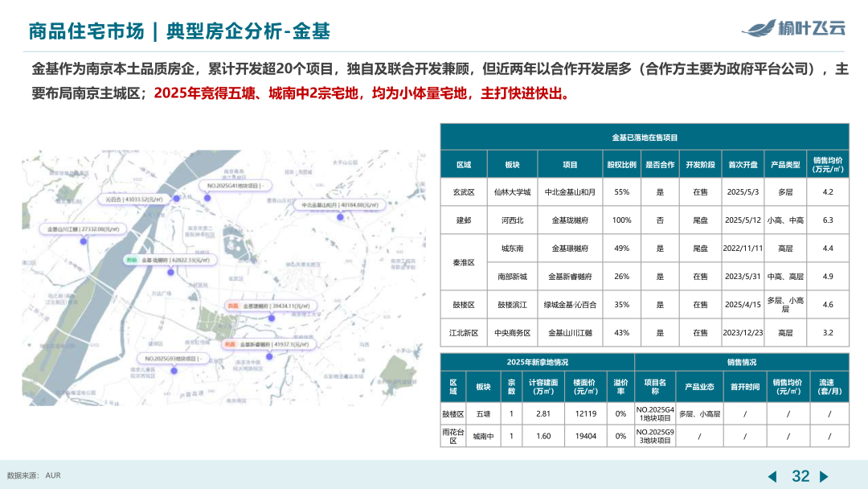Select the 秦淮区 merged cell

click(x=464, y=262)
